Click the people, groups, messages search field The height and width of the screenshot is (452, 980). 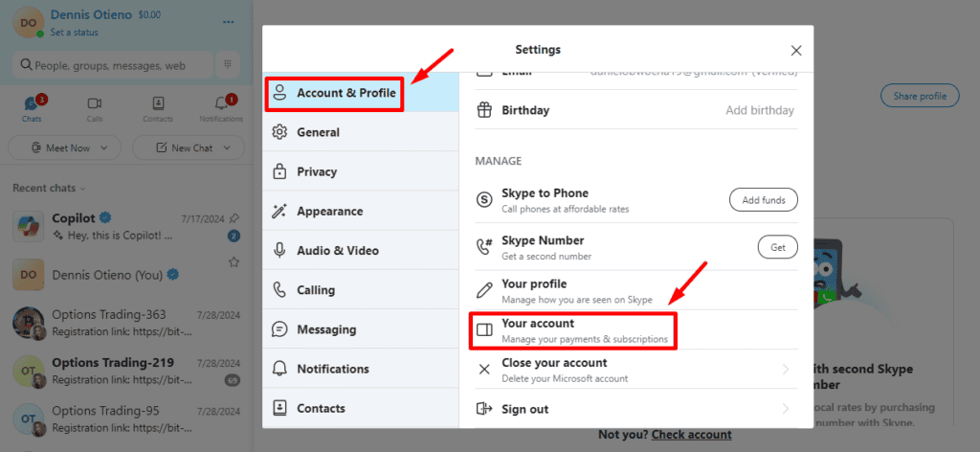(113, 65)
